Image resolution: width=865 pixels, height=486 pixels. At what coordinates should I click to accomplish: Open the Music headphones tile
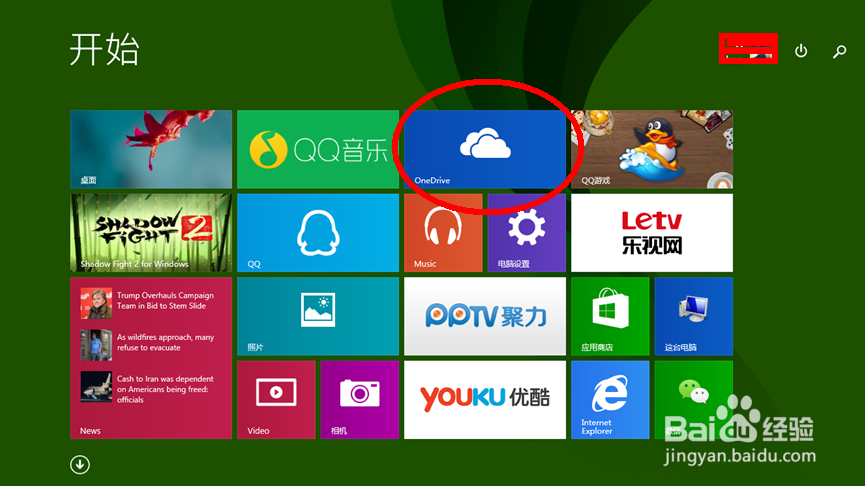coord(443,233)
